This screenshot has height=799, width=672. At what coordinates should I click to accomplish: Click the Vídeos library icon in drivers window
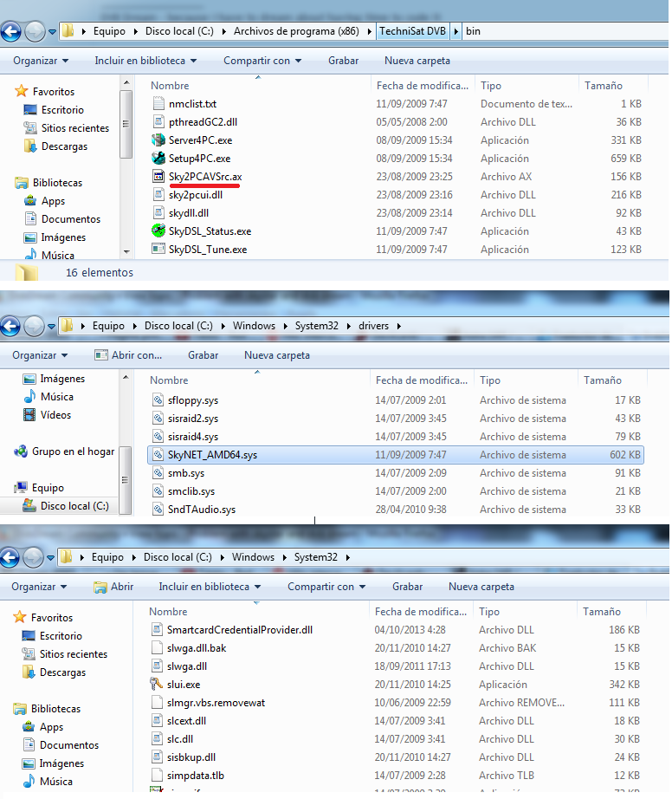(29, 415)
